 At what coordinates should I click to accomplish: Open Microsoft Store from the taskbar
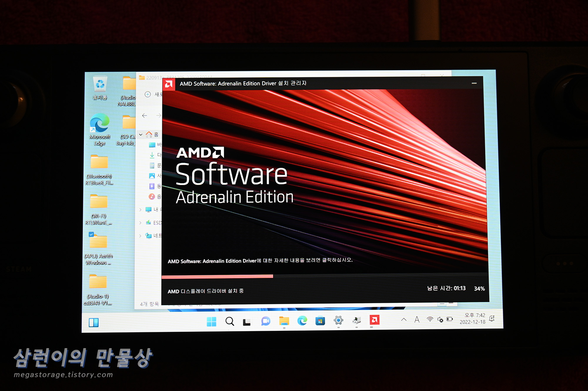point(320,321)
